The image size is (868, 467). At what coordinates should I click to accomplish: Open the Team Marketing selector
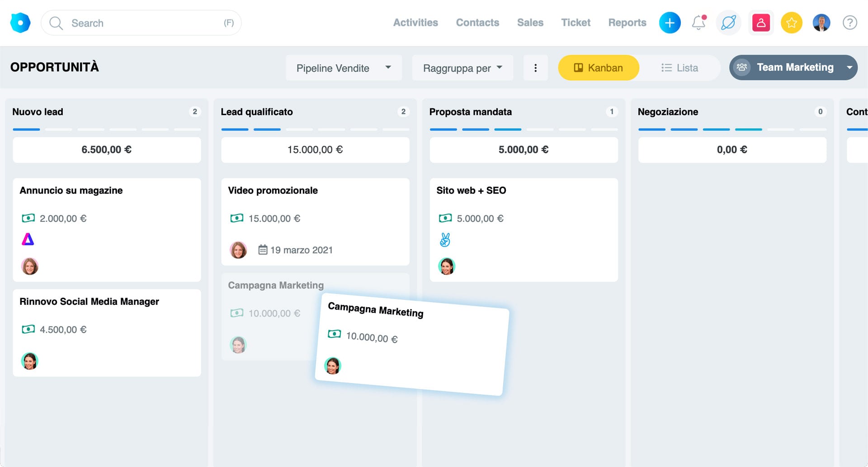pos(793,67)
